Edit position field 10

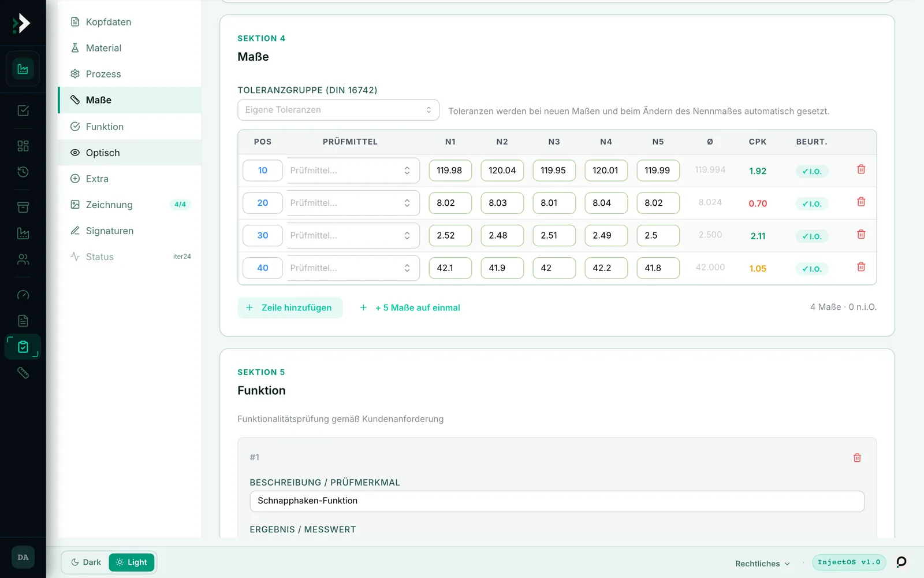point(263,171)
